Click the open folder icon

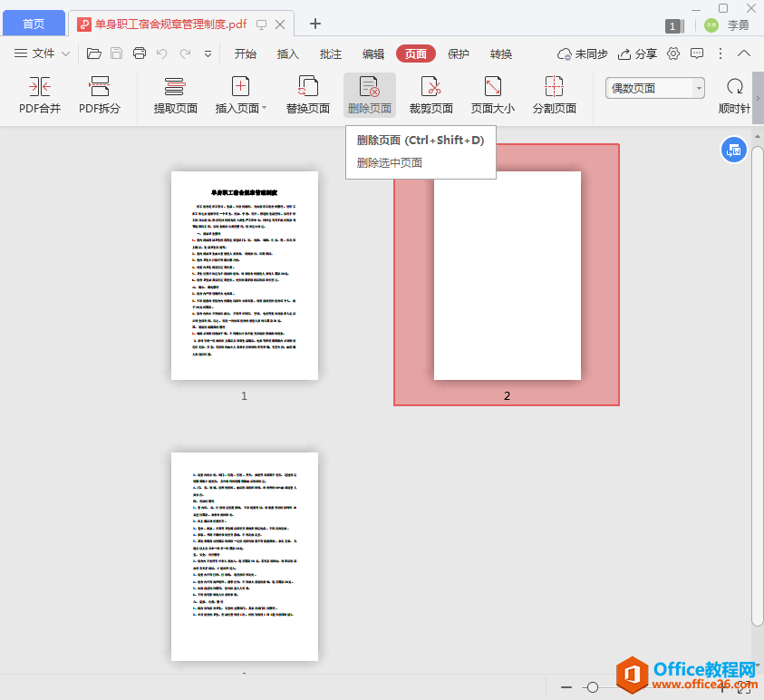93,53
